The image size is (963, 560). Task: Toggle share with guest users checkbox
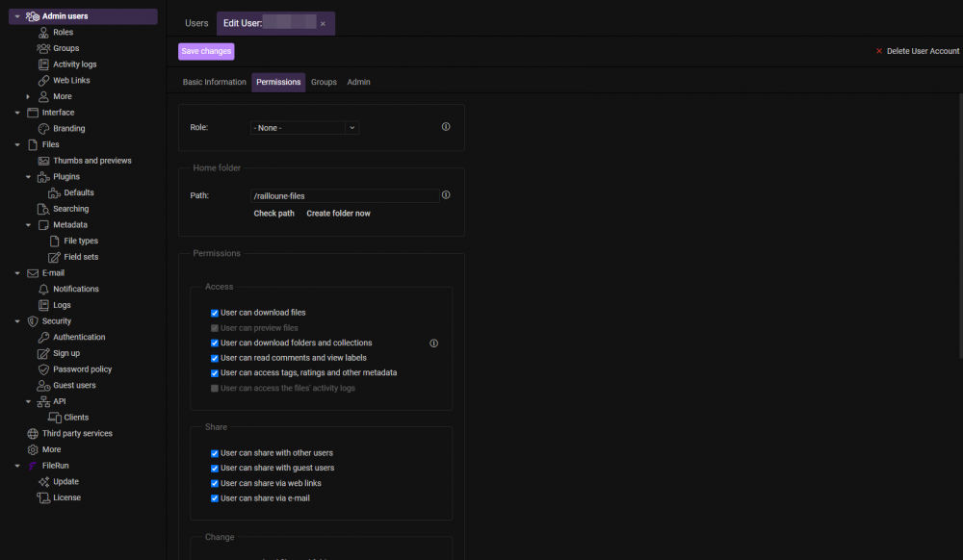(x=215, y=468)
